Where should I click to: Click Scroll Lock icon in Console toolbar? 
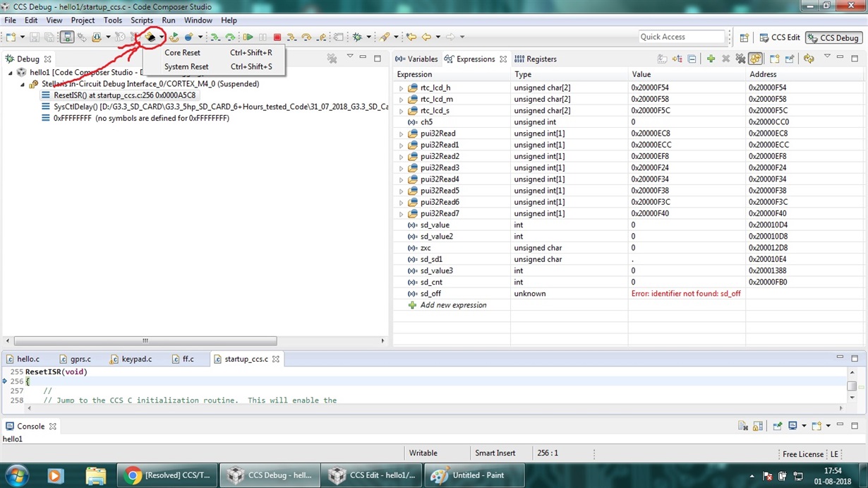[x=758, y=426]
